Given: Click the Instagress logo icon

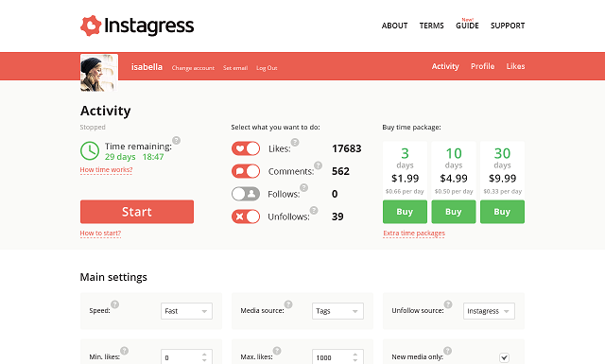Looking at the screenshot, I should [91, 26].
